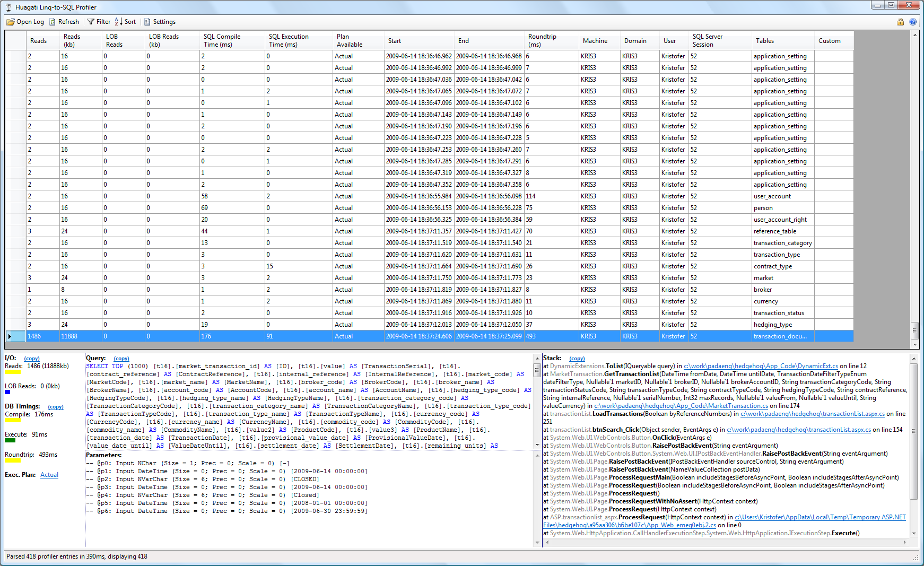Click the SQL Compile Time column header
This screenshot has width=924, height=566.
[232, 40]
